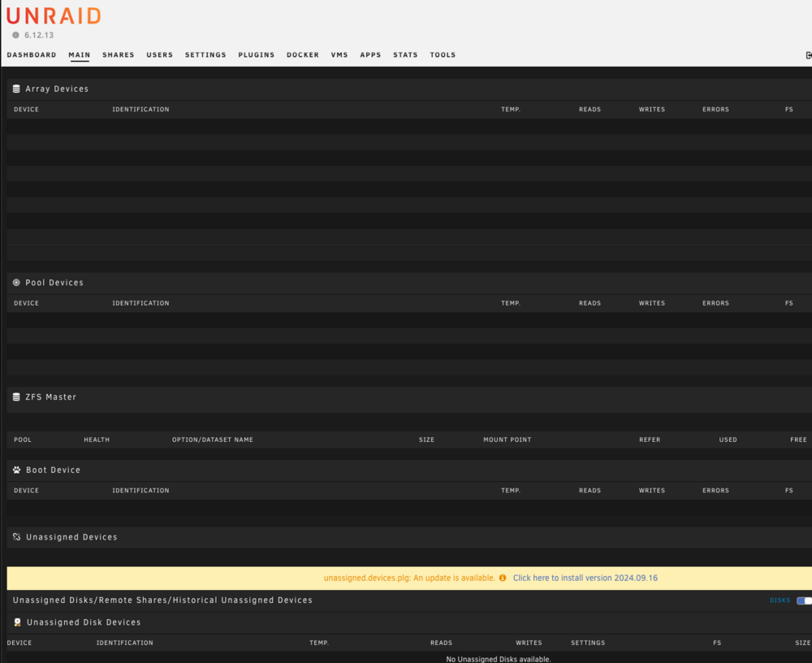Click the unassigned.devices.plg update notice text

[x=409, y=578]
